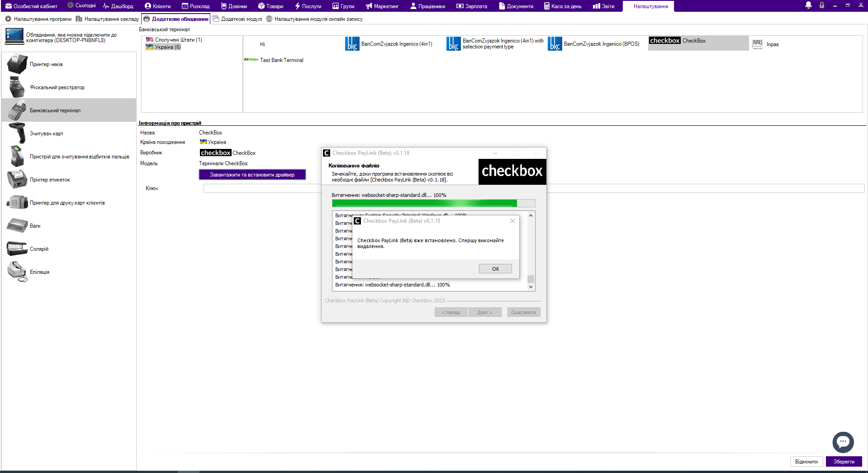Select Прінтер етикеток icon

[x=17, y=179]
